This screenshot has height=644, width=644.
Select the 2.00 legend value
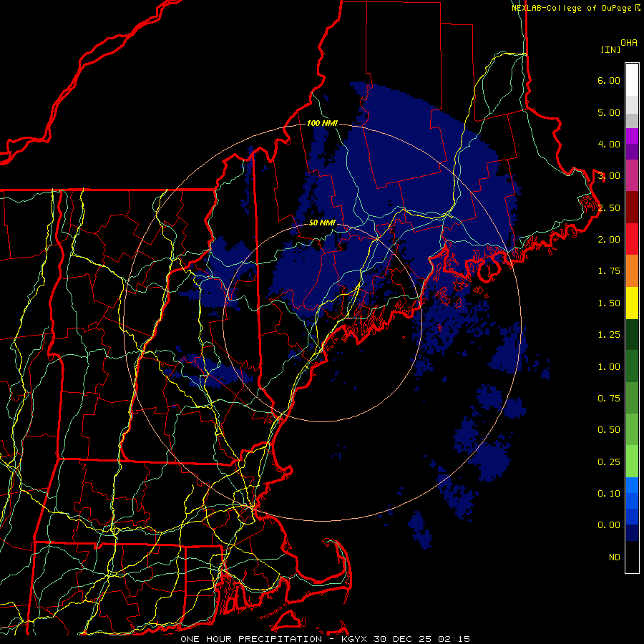pyautogui.click(x=608, y=240)
